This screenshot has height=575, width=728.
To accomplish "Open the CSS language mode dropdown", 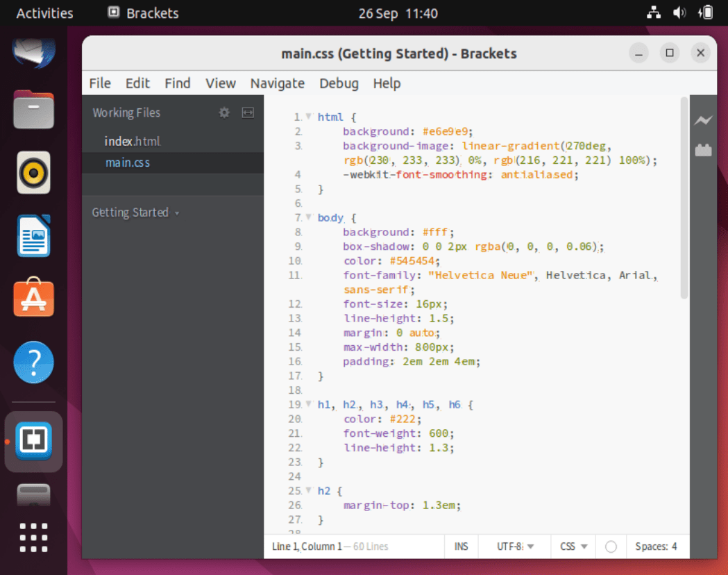I will 573,547.
